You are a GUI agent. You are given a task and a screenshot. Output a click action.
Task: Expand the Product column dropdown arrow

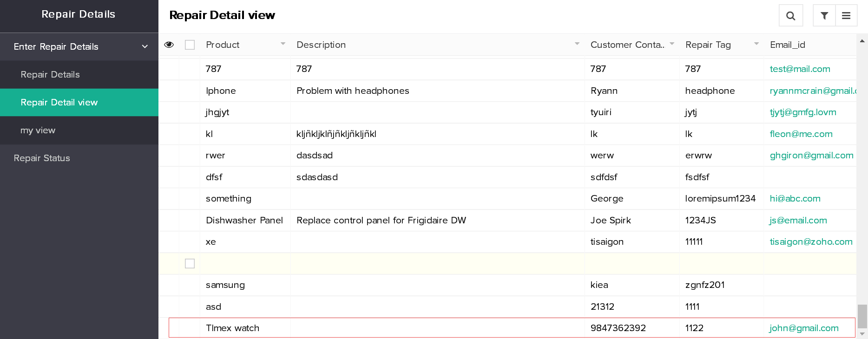[283, 44]
